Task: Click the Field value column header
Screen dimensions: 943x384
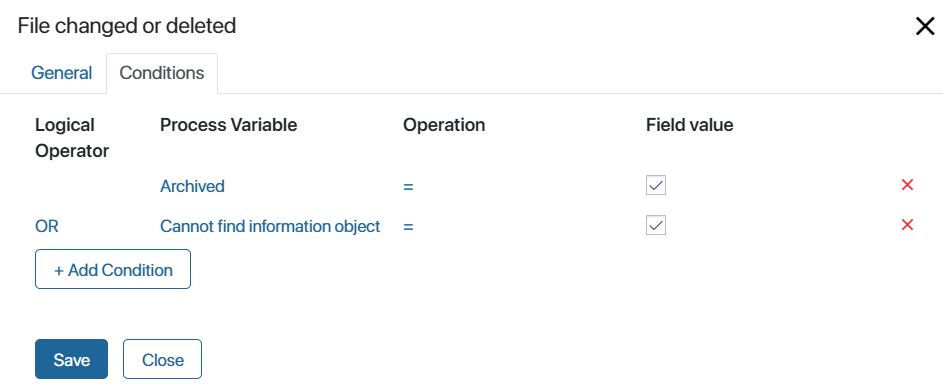Action: [x=690, y=125]
